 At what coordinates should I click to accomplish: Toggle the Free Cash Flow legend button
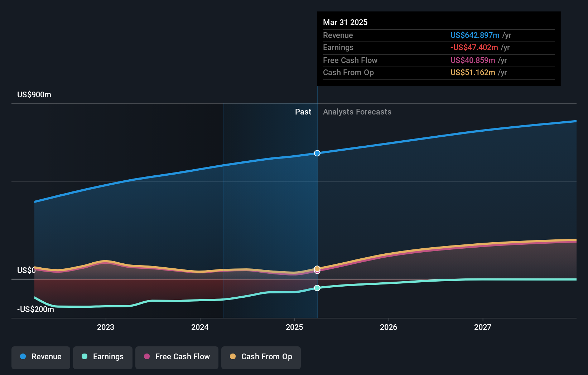click(x=177, y=357)
